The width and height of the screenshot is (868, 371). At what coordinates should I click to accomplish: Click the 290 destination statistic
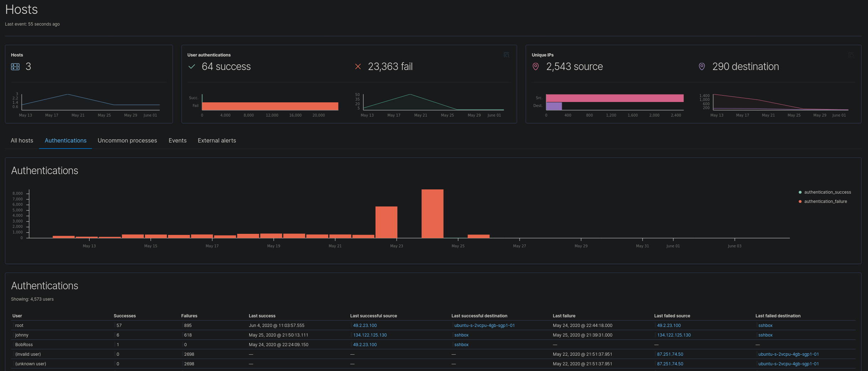coord(745,66)
